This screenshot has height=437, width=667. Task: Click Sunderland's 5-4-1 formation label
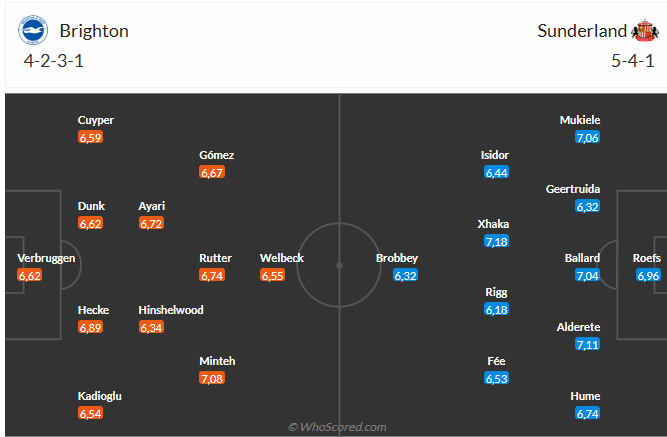632,60
